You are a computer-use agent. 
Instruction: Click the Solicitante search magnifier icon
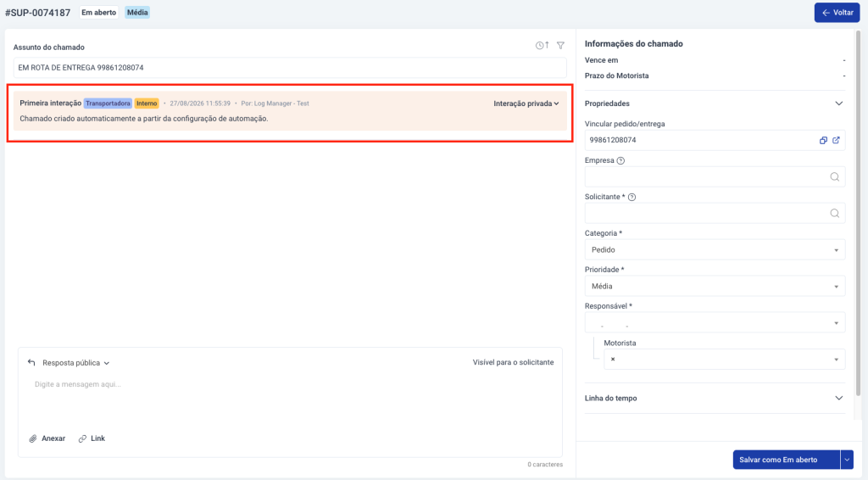(x=834, y=214)
